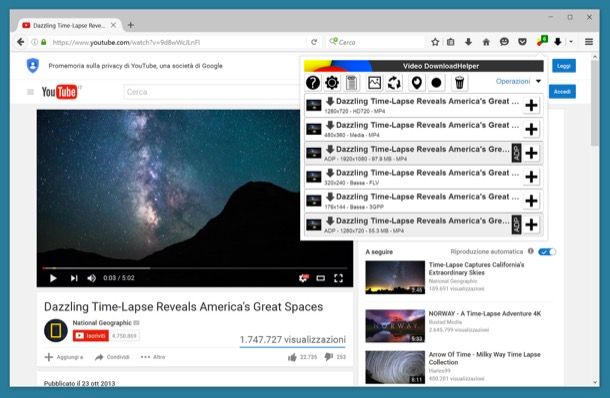610x398 pixels.
Task: Click the DownloadHelper image gallery icon
Action: point(374,82)
